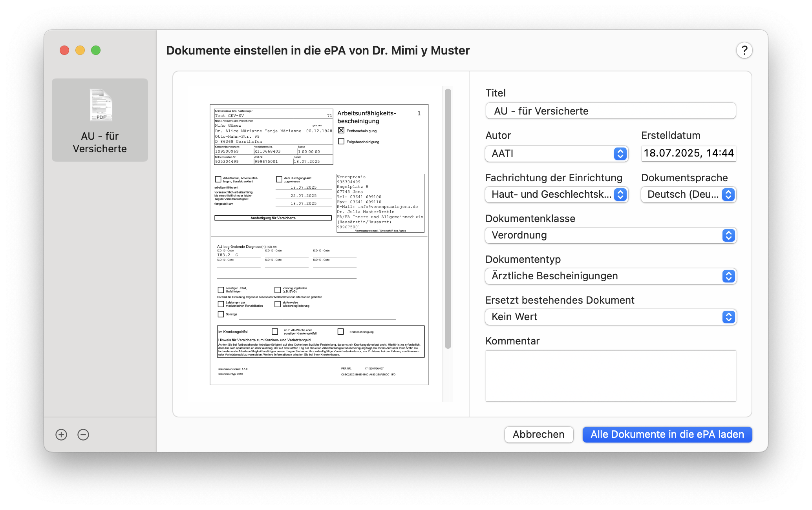Click the Sonstige checkbox in preview
812x510 pixels.
point(221,314)
